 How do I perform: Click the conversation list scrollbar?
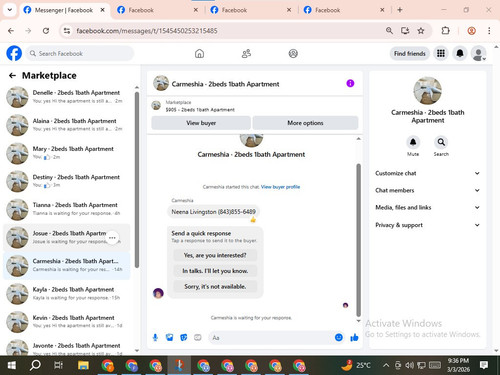[137, 180]
